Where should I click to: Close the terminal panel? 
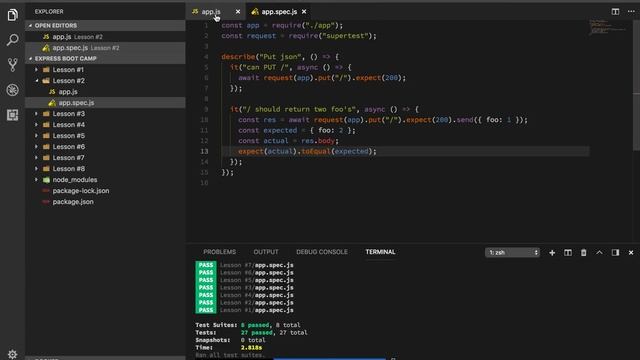[x=631, y=253]
